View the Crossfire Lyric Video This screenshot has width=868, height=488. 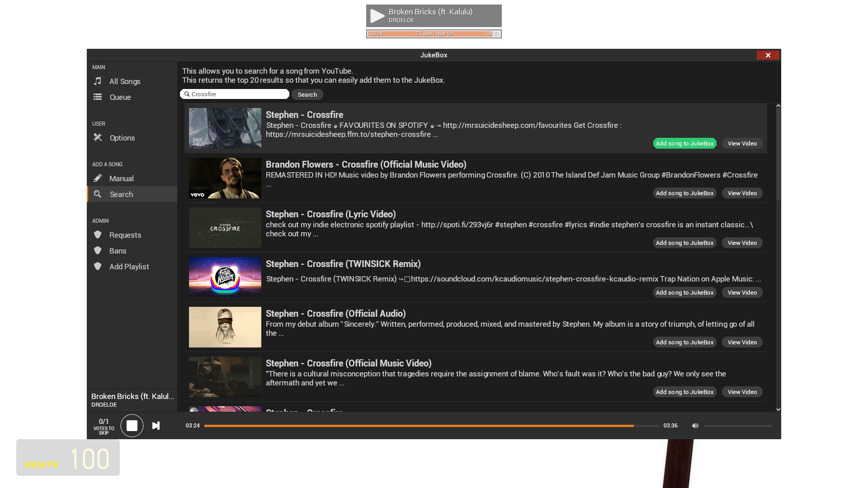[x=742, y=243]
